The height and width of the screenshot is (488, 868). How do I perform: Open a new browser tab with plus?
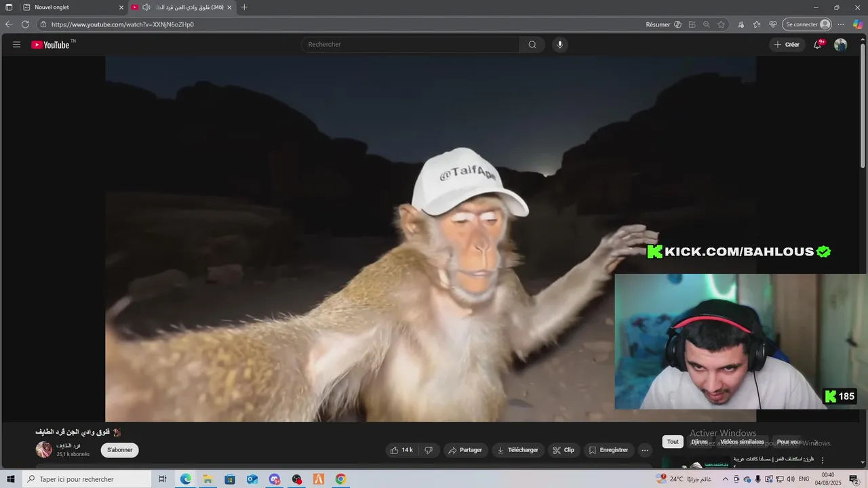pos(244,7)
